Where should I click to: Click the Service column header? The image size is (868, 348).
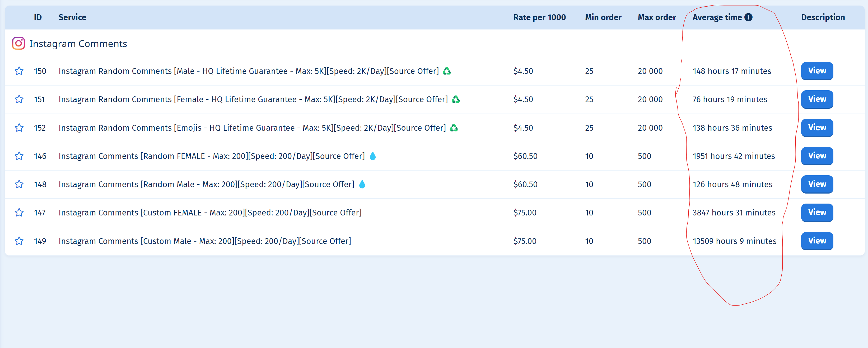pyautogui.click(x=72, y=17)
